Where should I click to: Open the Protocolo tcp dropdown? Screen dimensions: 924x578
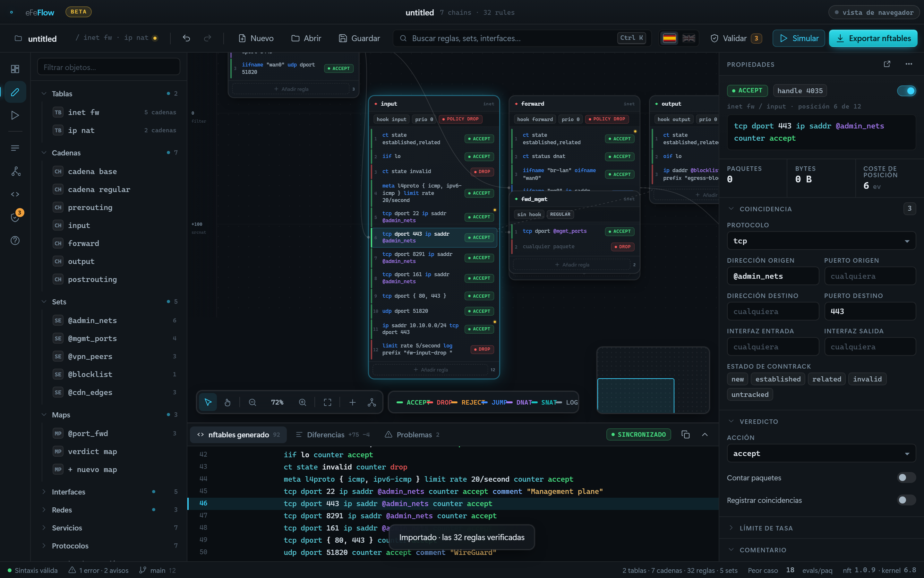[821, 241]
